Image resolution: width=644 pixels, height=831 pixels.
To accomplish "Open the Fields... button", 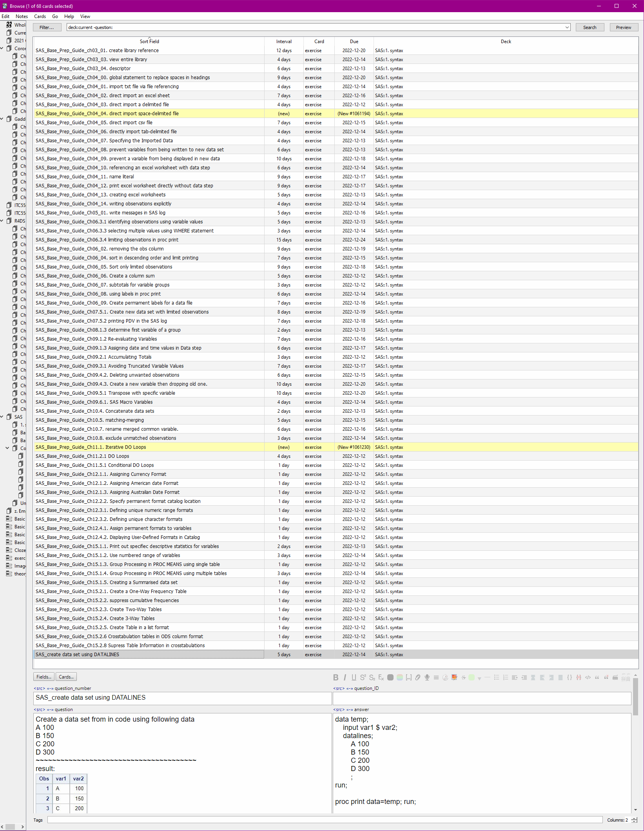I will 44,677.
